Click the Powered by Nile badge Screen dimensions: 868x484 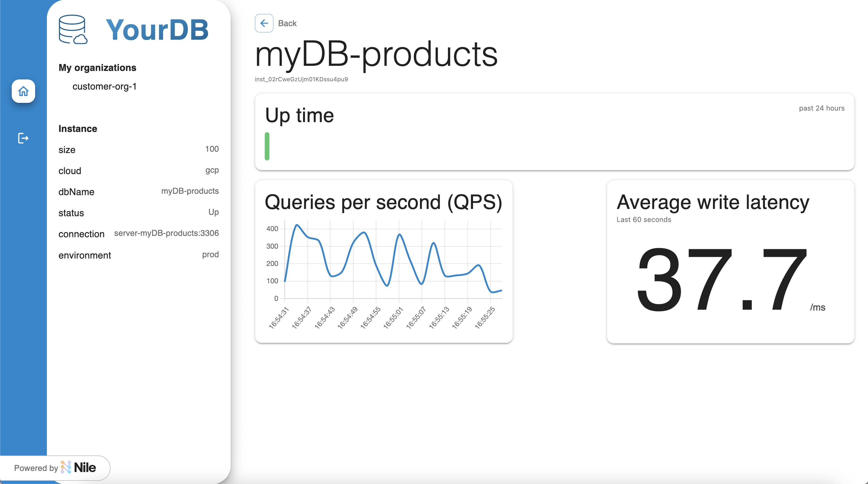click(55, 468)
